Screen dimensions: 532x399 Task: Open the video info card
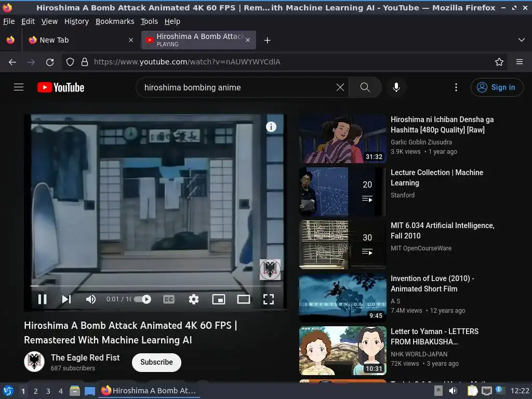pos(271,127)
